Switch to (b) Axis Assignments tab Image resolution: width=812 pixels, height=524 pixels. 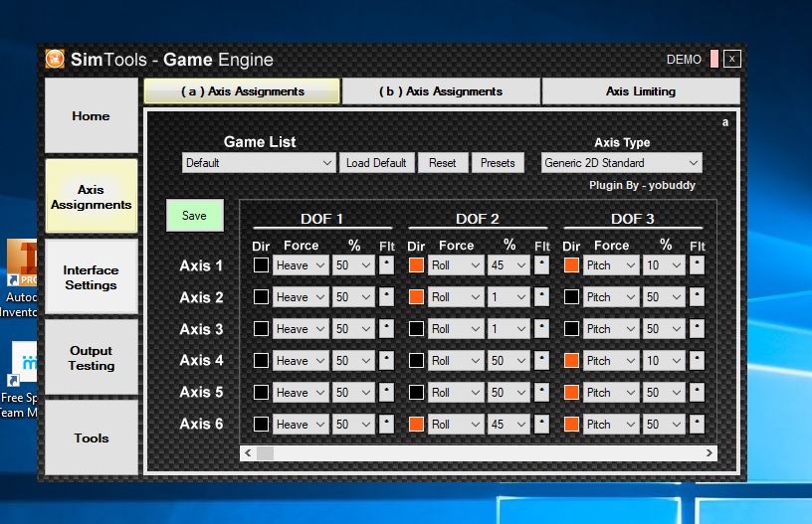[x=441, y=91]
